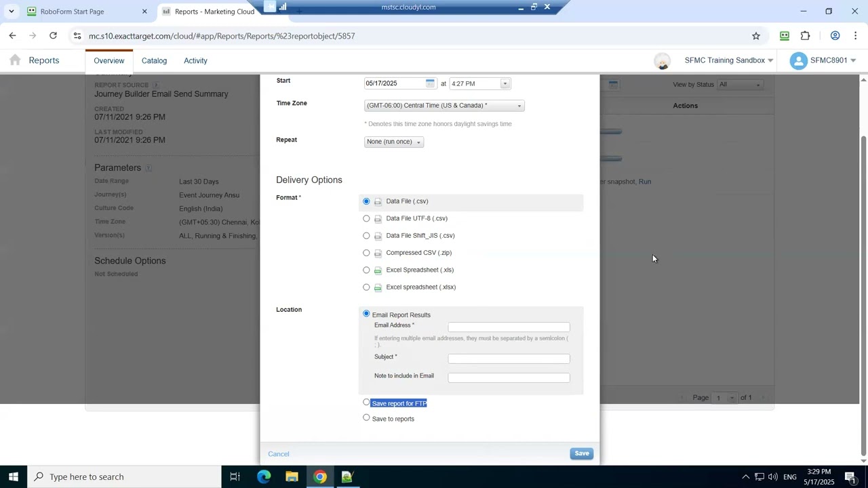Viewport: 868px width, 488px height.
Task: Save the report schedule
Action: click(582, 453)
